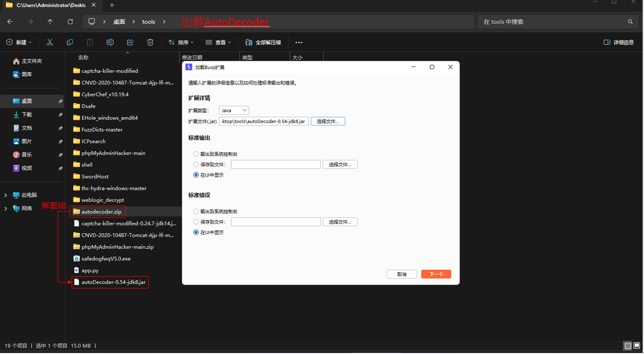Select 标准错误 在UI中显示 radio
This screenshot has width=644, height=354.
pos(196,232)
